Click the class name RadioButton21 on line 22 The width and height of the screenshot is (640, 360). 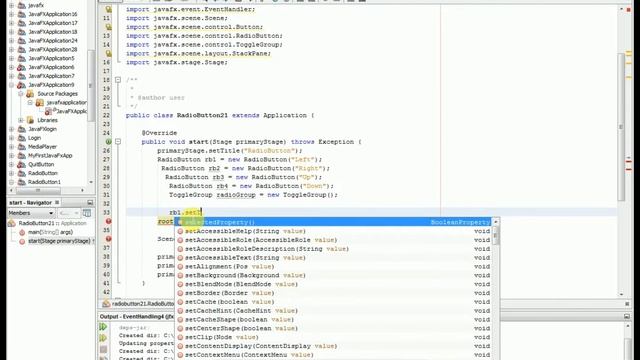tap(202, 116)
